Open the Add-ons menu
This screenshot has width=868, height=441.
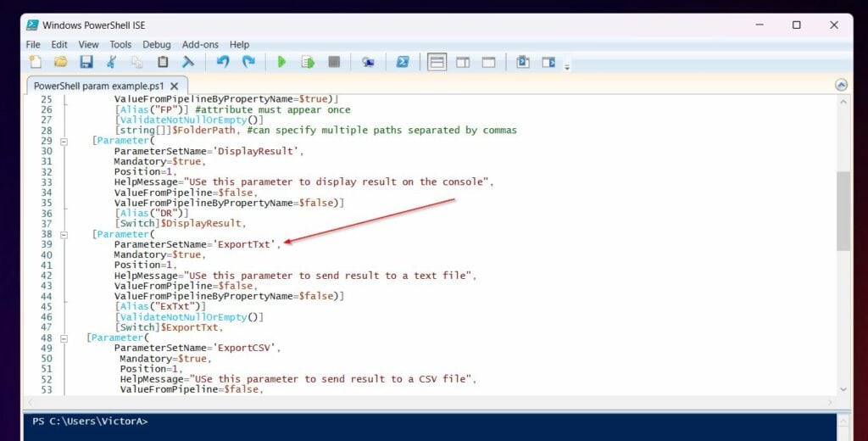click(x=200, y=44)
